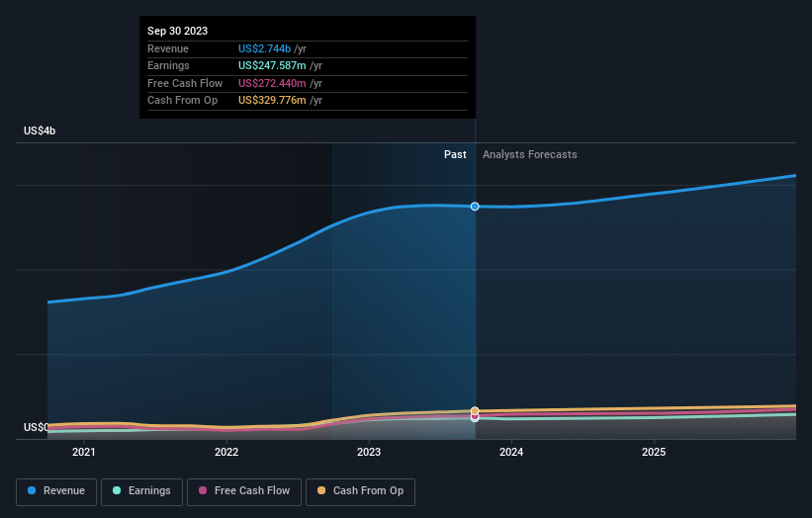Click the US$272.440m free cash flow value
Image resolution: width=812 pixels, height=518 pixels.
272,83
